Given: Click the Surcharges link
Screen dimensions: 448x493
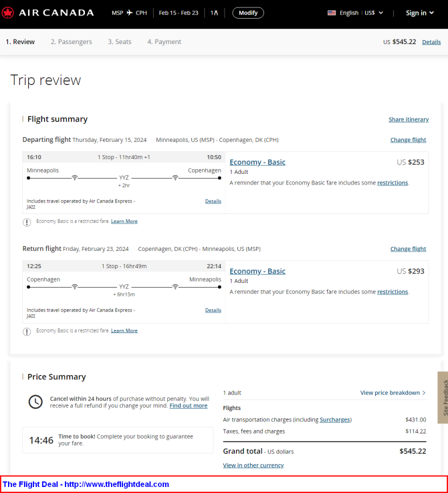Looking at the screenshot, I should tap(335, 419).
